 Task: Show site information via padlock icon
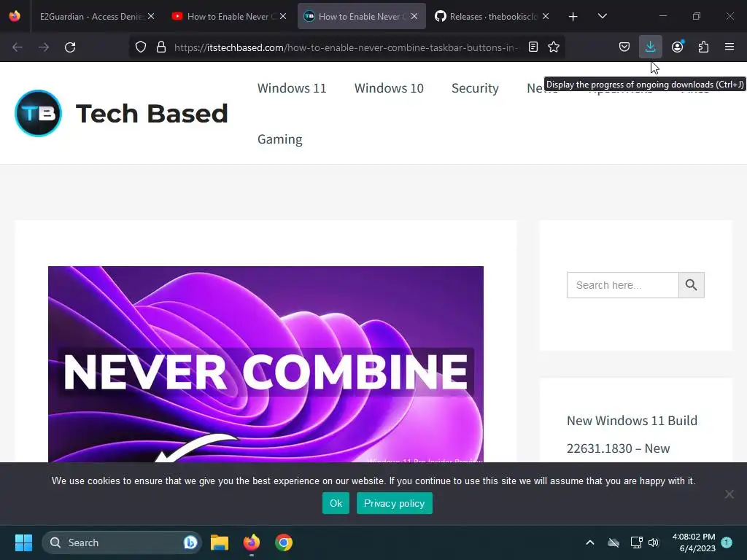click(x=161, y=47)
